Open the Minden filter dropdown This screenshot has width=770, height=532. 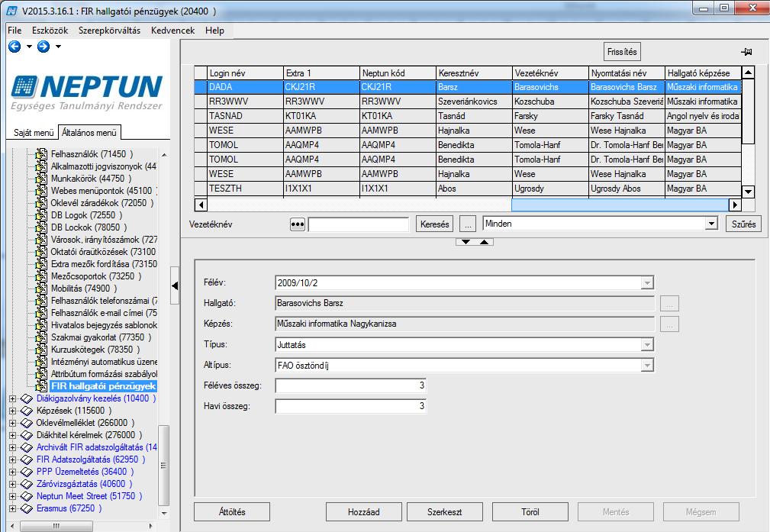pyautogui.click(x=711, y=224)
